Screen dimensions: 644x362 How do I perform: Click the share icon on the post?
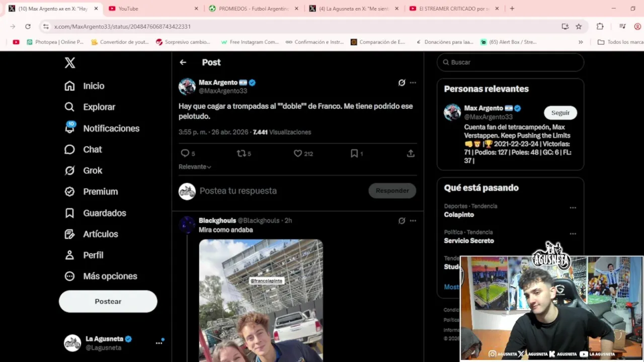pos(411,153)
